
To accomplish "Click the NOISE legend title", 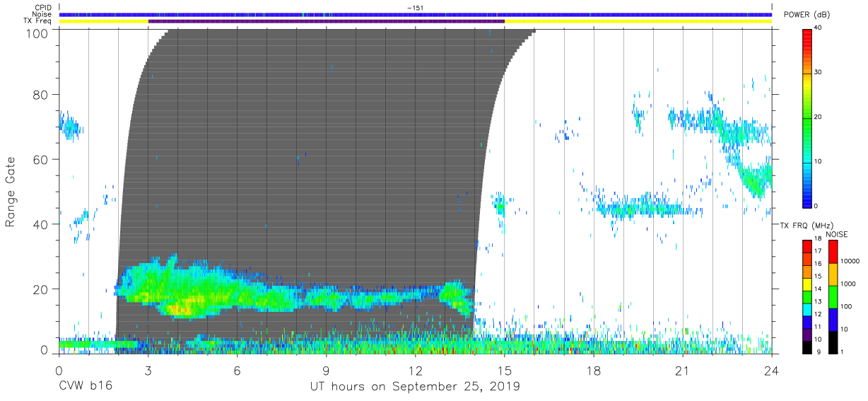I will click(837, 234).
